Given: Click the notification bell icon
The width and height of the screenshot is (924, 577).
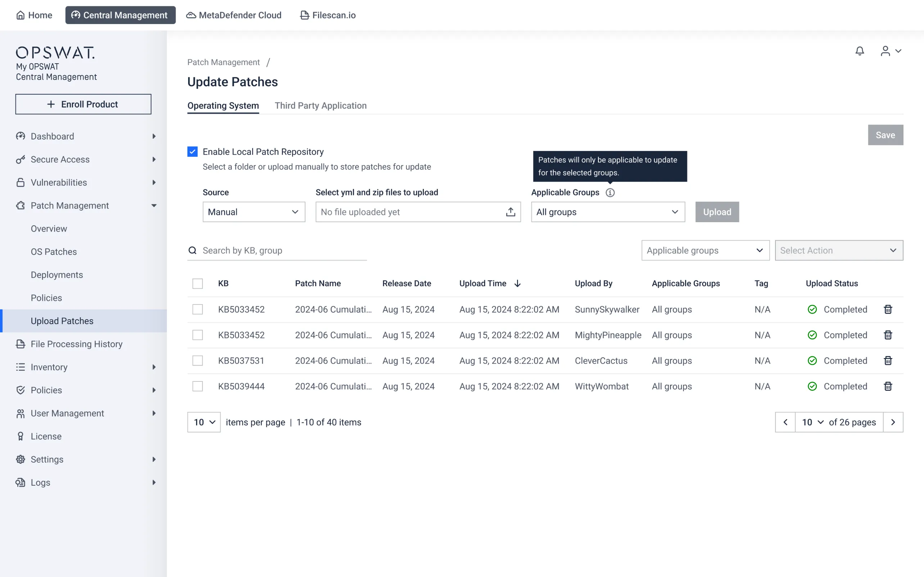Looking at the screenshot, I should (860, 51).
